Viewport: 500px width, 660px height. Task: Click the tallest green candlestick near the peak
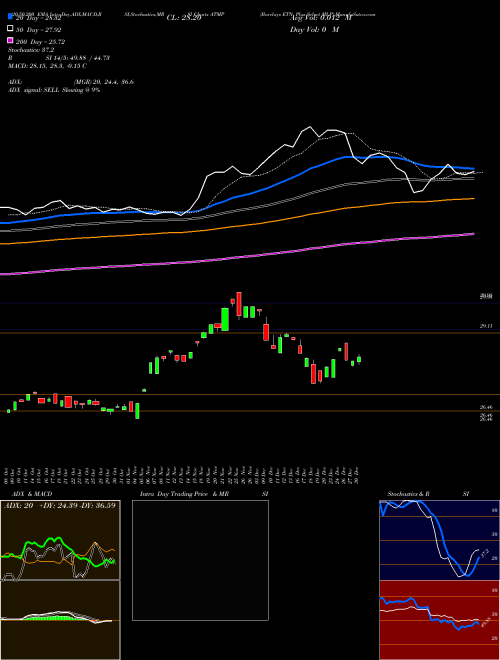click(225, 319)
